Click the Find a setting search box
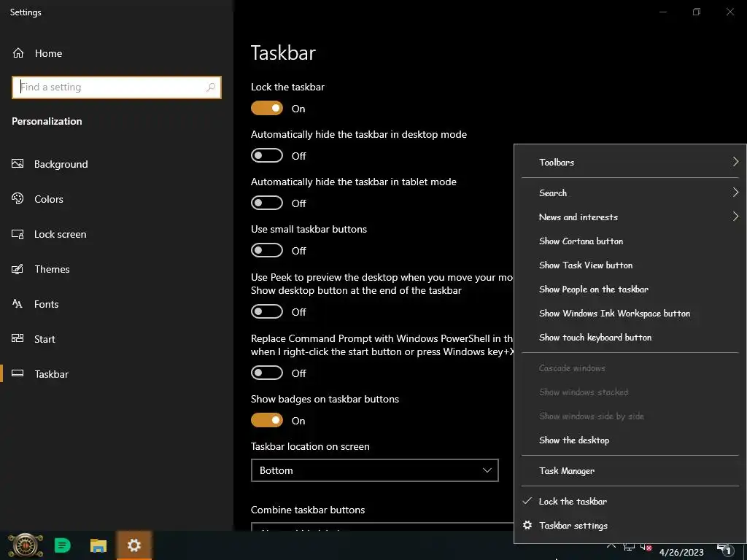Viewport: 747px width, 560px height. pos(116,87)
